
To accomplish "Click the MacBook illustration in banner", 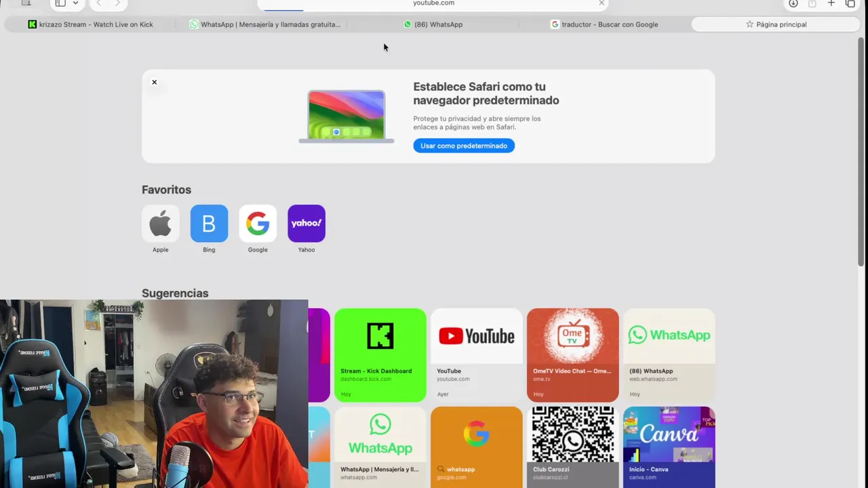I will coord(347,117).
